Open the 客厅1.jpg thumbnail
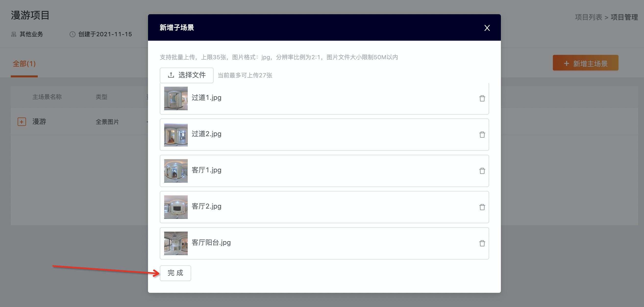 tap(176, 171)
